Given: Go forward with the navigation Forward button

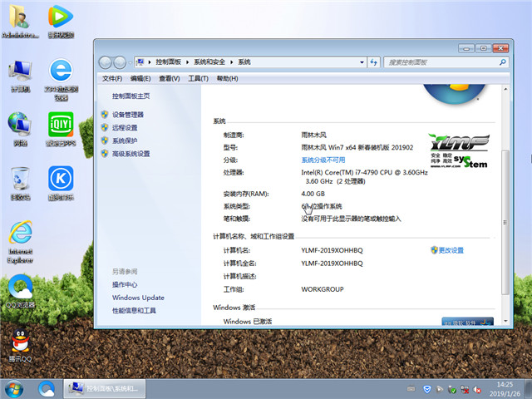Looking at the screenshot, I should point(120,62).
